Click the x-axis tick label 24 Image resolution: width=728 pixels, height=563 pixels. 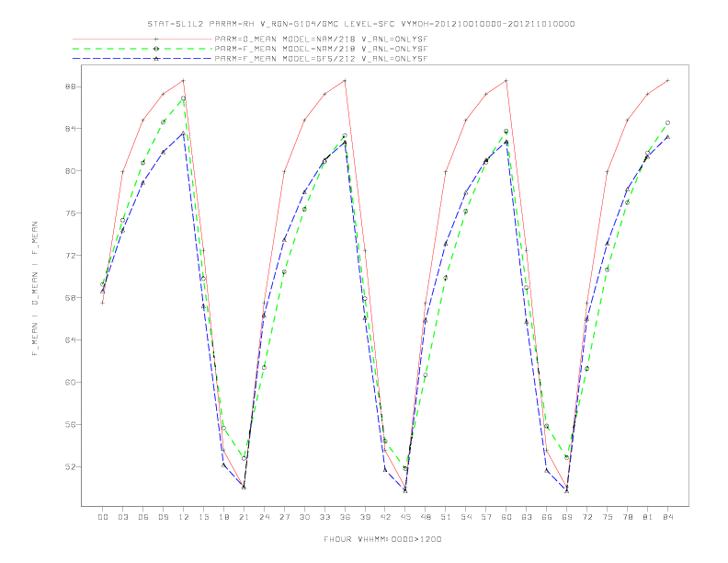264,517
